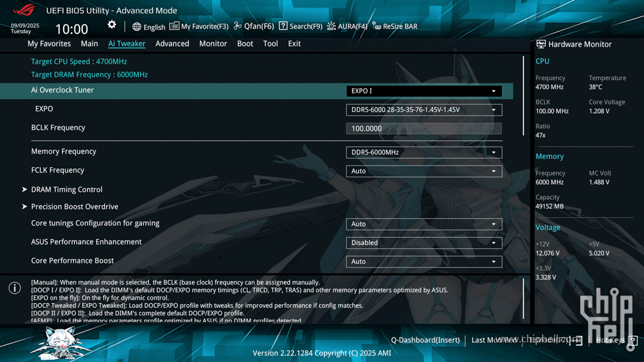Click the Hot Keys question mark icon
The image size is (644, 362).
(633, 340)
